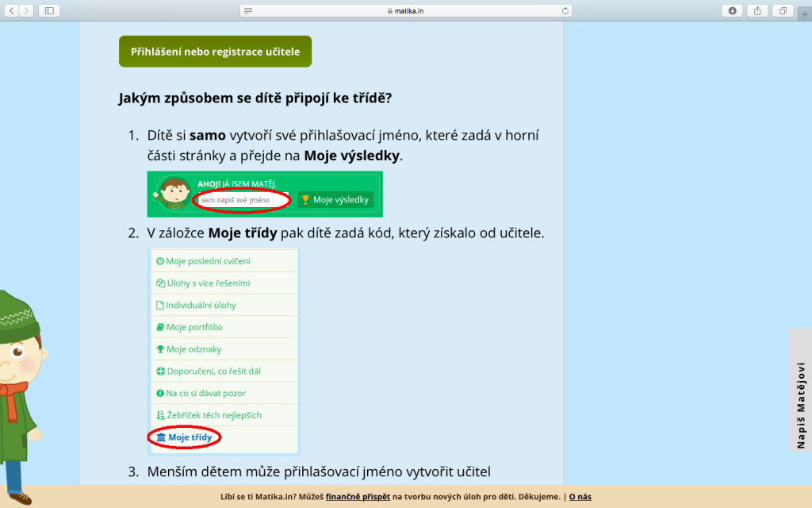Open the Reader view icon in address bar

[249, 10]
